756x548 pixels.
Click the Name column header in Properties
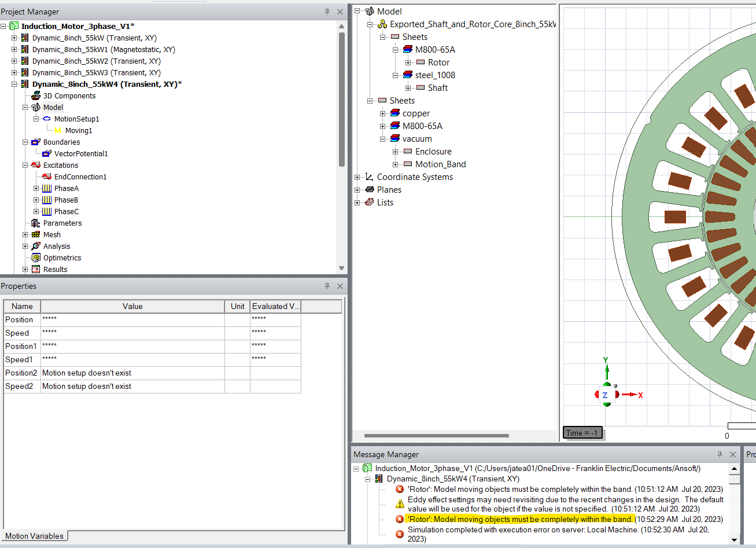[x=22, y=306]
